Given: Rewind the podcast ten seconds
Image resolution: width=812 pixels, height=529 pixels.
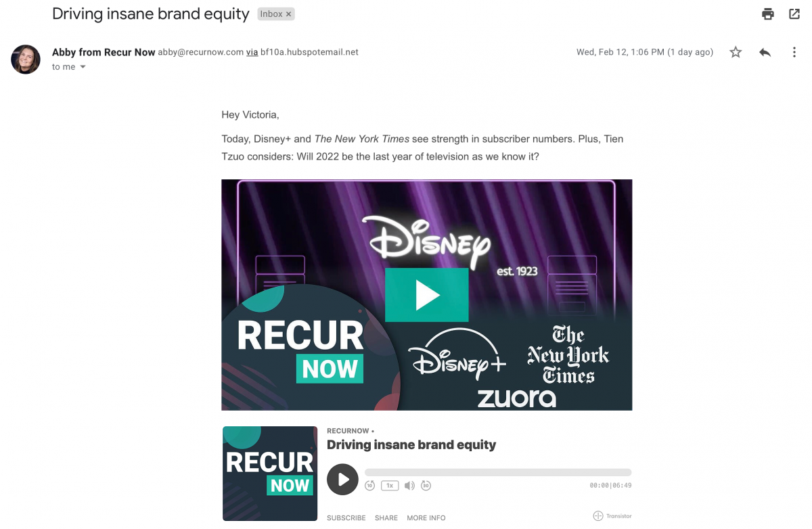Looking at the screenshot, I should (370, 485).
